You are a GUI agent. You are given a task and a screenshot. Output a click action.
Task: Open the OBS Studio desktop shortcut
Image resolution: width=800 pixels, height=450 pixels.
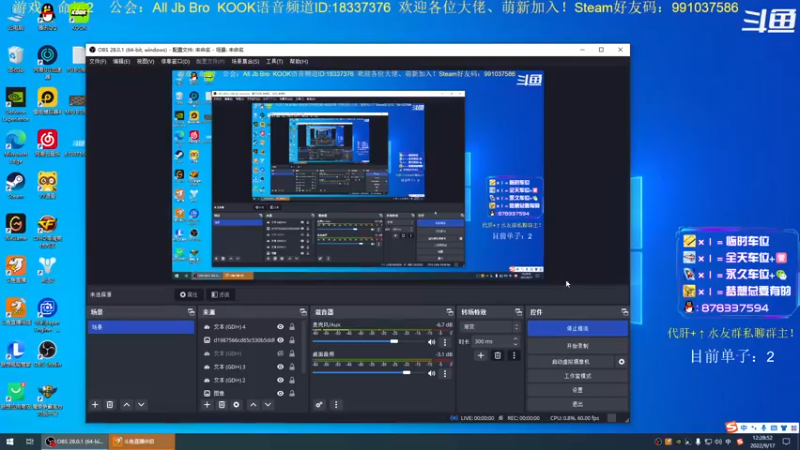tap(47, 354)
